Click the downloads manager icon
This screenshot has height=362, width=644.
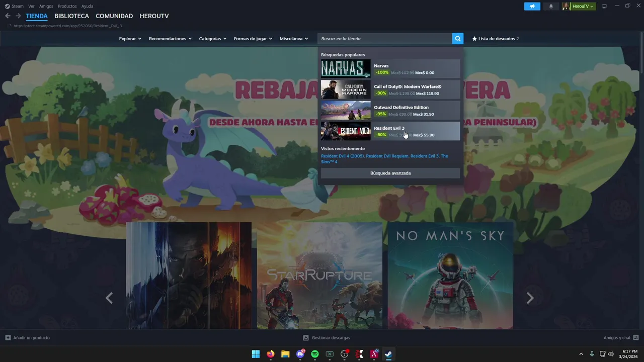tap(306, 338)
